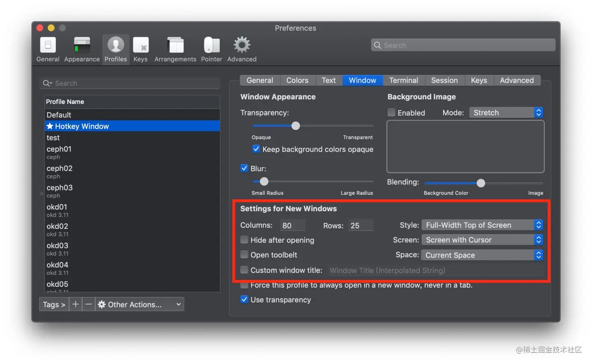Switch to the Terminal tab

[x=404, y=81]
